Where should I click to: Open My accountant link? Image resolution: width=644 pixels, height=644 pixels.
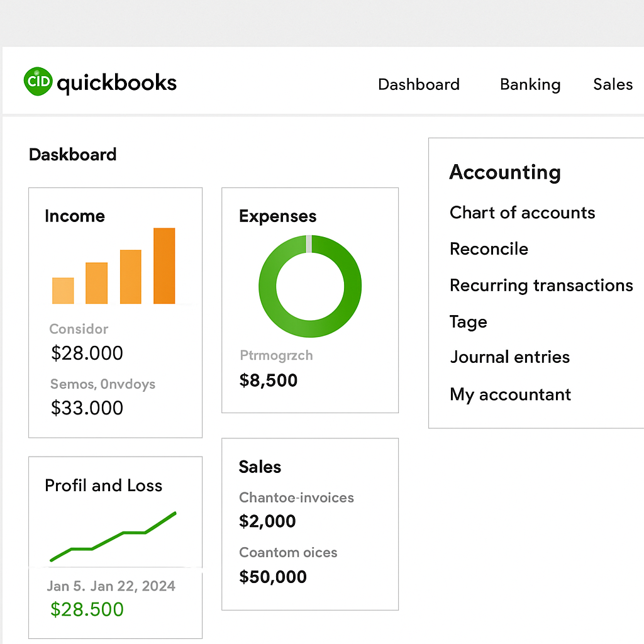pos(510,395)
